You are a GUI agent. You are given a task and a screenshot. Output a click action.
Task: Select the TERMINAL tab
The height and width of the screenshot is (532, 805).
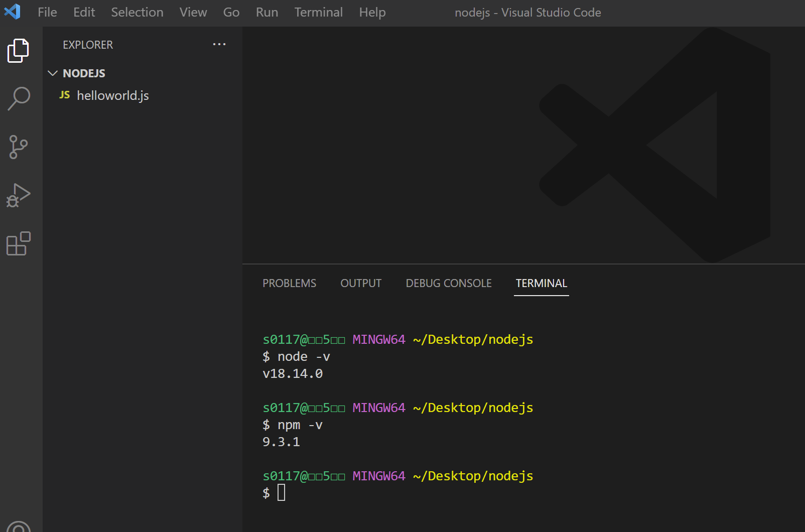point(542,283)
